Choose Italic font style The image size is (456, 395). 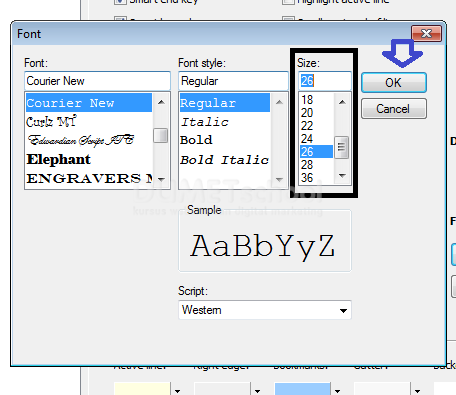225,122
